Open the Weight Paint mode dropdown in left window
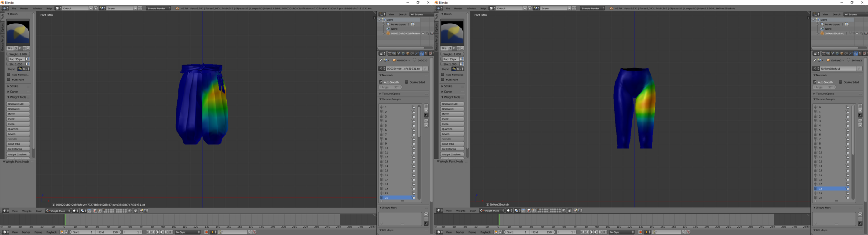 pos(58,211)
